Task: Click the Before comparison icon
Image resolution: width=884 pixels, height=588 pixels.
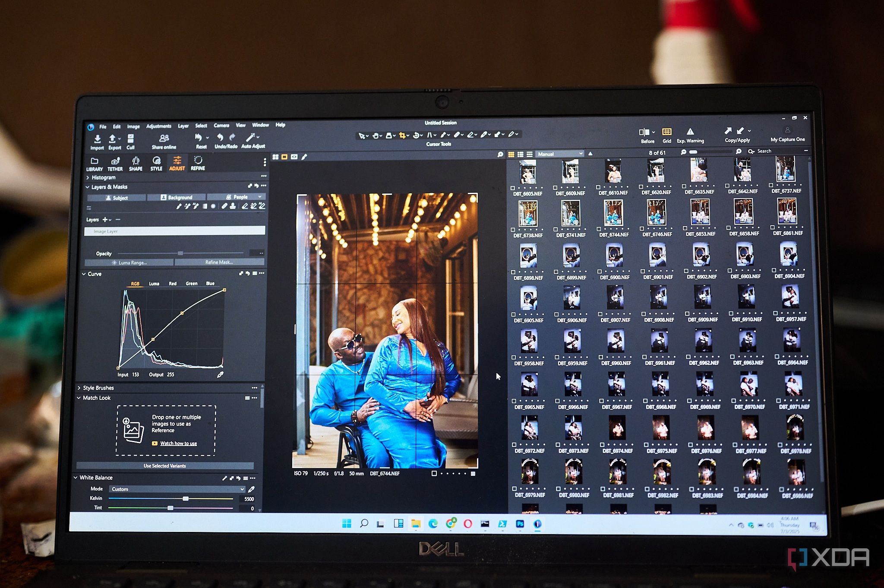Action: [x=645, y=132]
